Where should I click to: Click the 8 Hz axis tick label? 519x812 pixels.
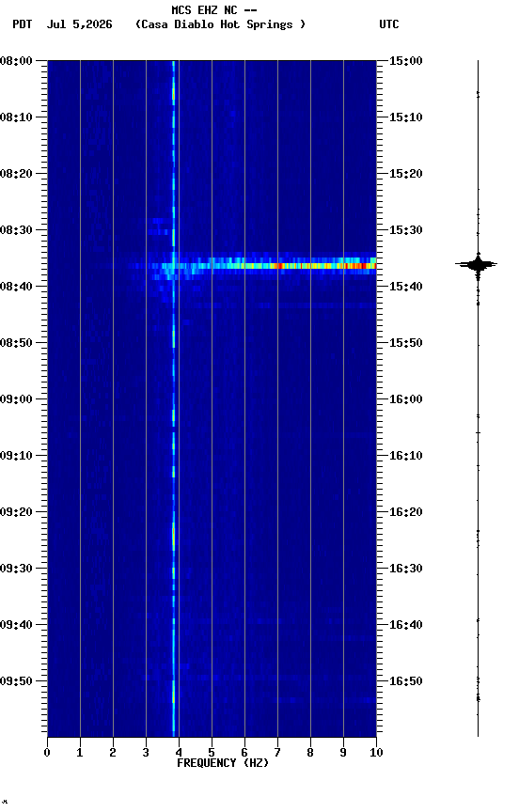tap(310, 753)
